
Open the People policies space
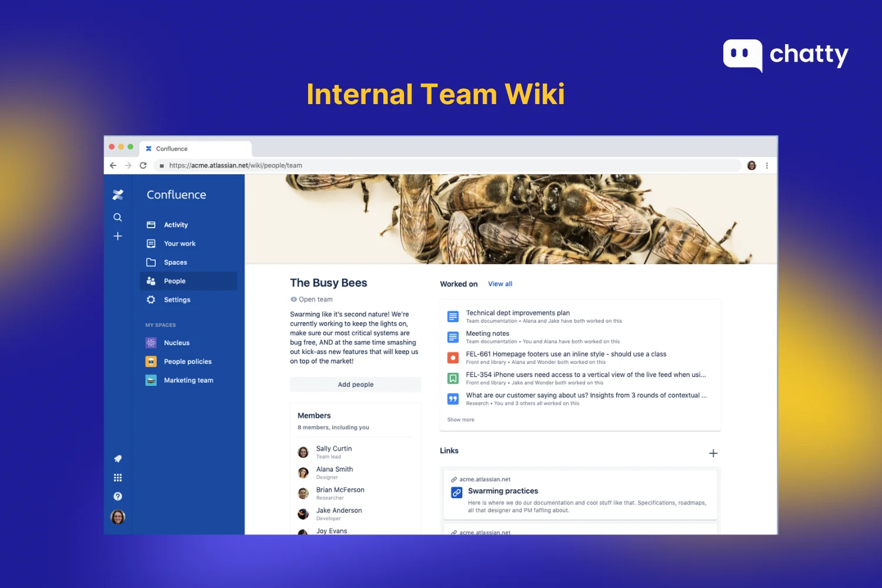tap(188, 362)
